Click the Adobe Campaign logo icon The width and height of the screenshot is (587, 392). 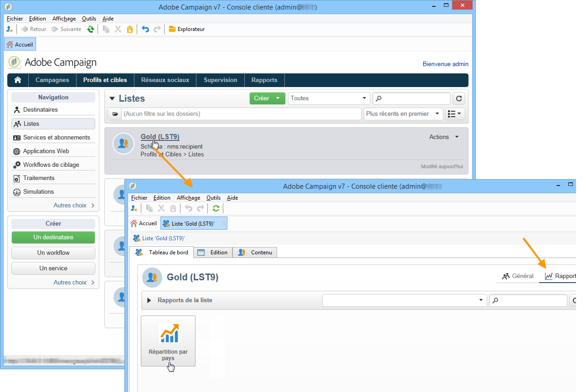[x=14, y=62]
